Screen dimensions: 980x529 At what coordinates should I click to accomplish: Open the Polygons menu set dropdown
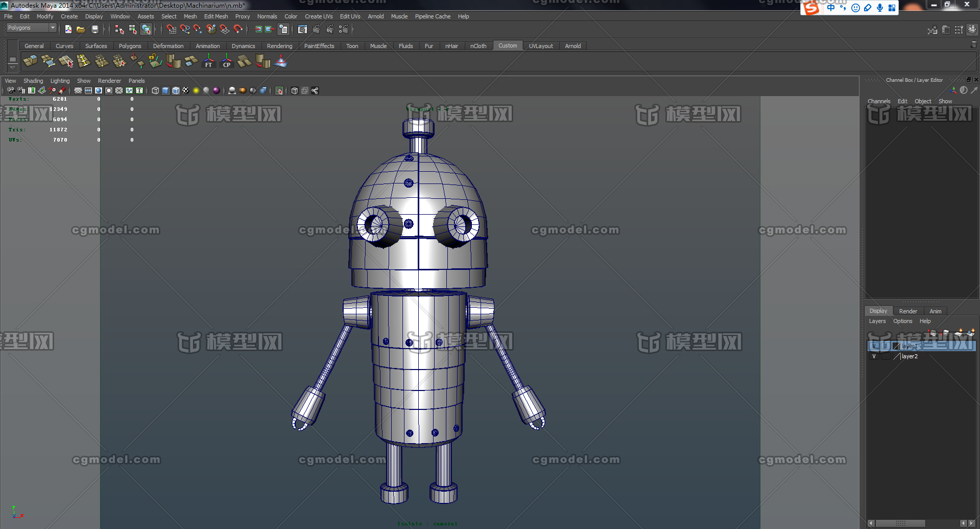pos(31,28)
